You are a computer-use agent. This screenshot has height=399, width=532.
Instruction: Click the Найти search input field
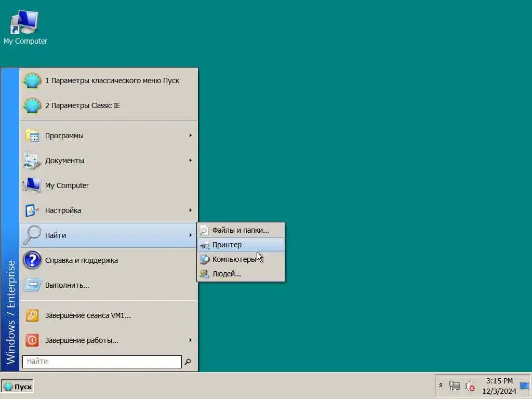tap(102, 362)
